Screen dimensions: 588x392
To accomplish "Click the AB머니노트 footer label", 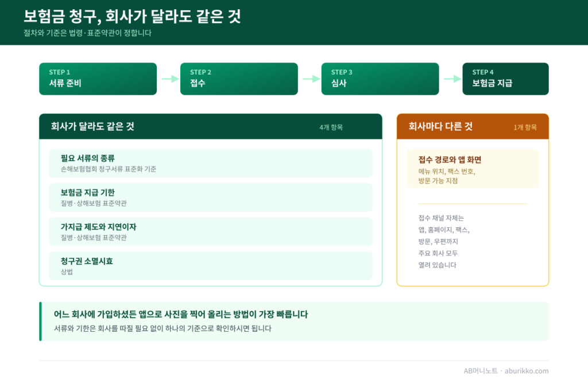I will point(481,371).
